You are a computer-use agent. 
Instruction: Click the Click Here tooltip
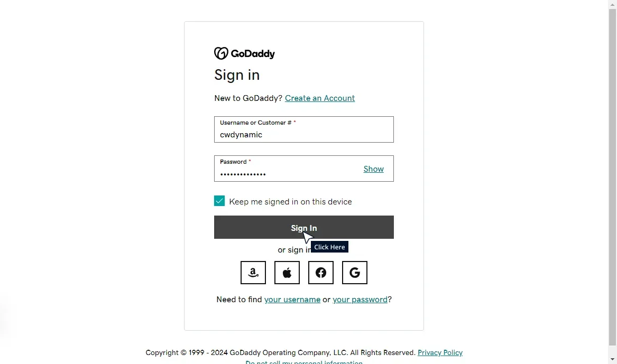tap(329, 247)
